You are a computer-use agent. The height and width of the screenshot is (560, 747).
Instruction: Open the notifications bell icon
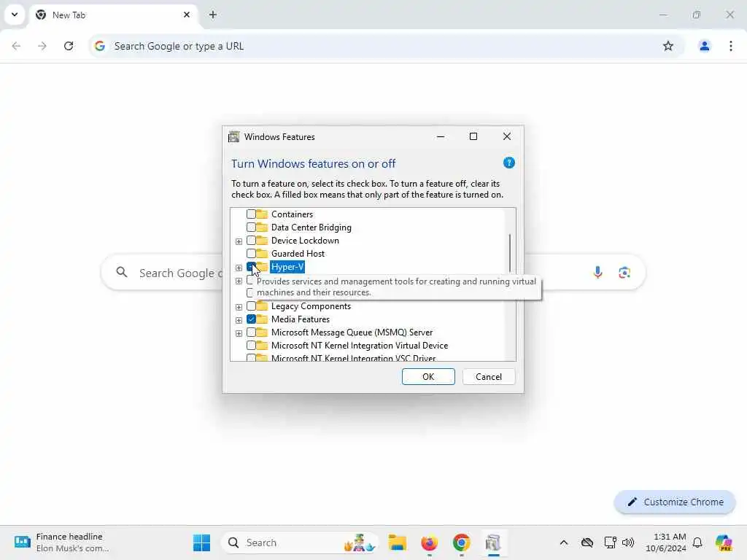(697, 542)
